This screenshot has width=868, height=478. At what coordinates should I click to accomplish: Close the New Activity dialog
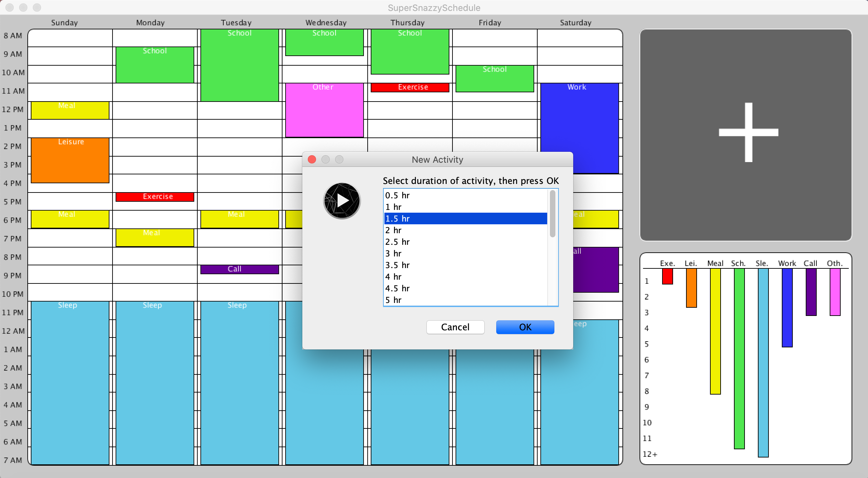312,160
